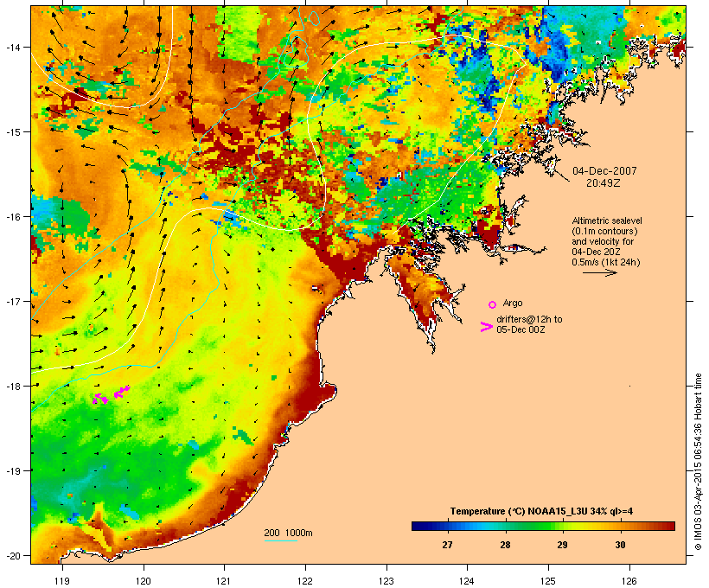Click the 126 longitude axis label
The height and width of the screenshot is (588, 709).
[x=629, y=581]
